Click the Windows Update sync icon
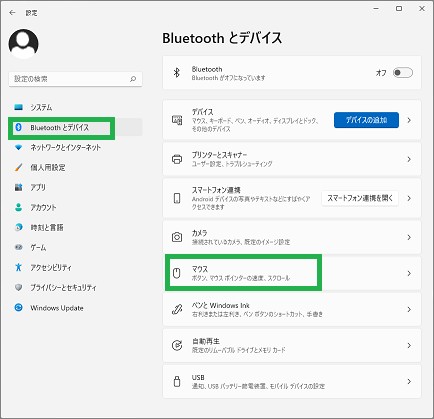434x419 pixels. point(19,307)
